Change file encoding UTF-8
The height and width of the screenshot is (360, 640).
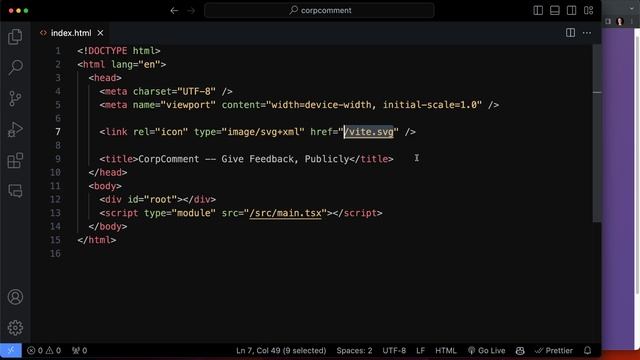[x=394, y=350]
